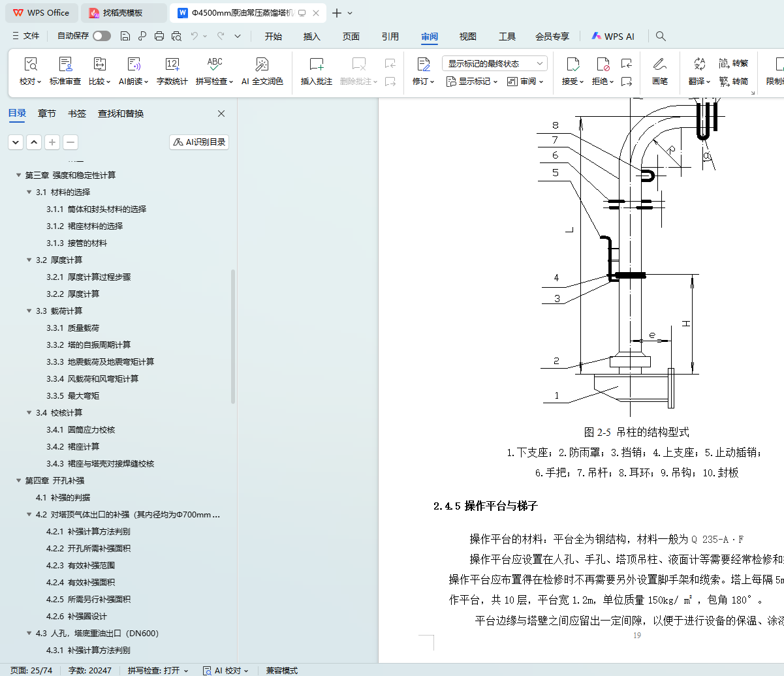Collapse the 3.3 载荷计算 section
Screen dimensions: 784x676
point(29,311)
